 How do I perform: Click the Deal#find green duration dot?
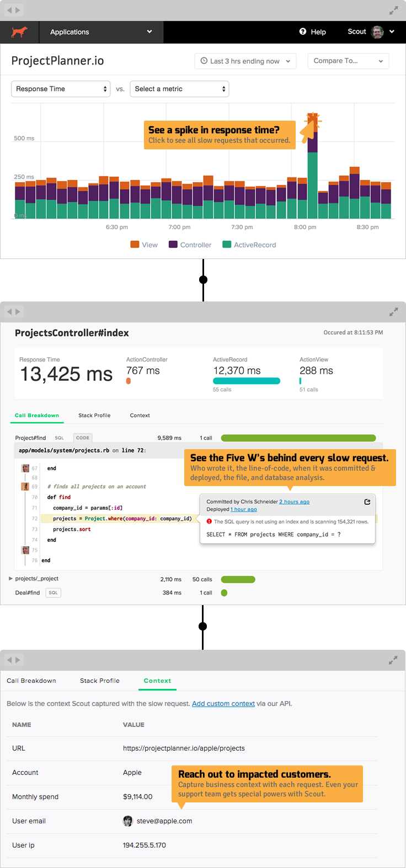click(224, 593)
